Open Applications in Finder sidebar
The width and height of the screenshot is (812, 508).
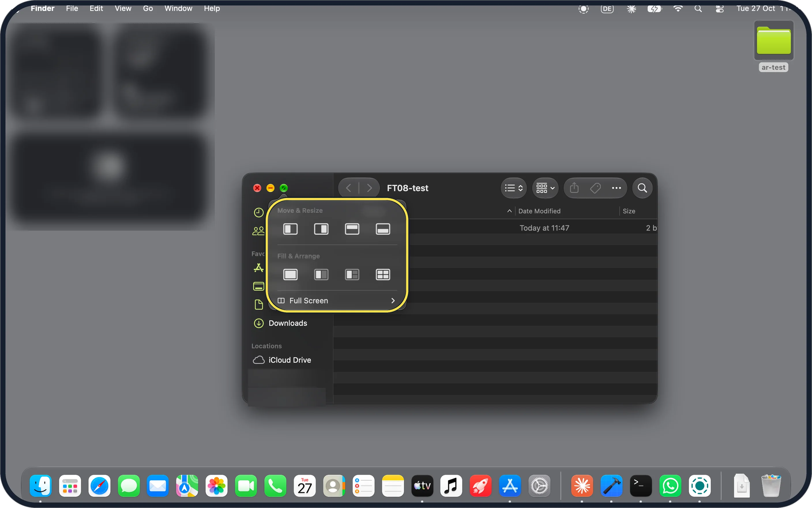click(259, 268)
